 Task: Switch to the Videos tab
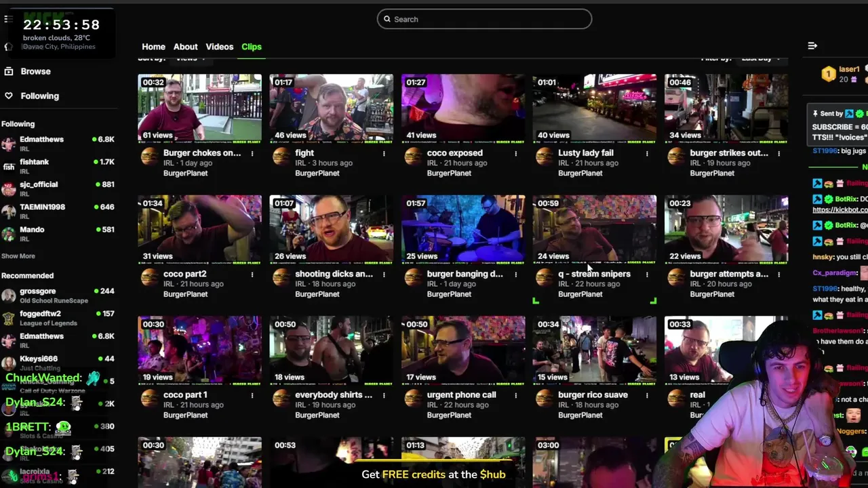click(x=219, y=47)
